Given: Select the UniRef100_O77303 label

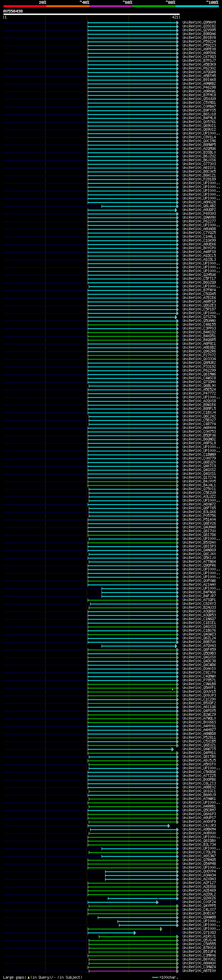Looking at the screenshot, I should click(x=199, y=164).
